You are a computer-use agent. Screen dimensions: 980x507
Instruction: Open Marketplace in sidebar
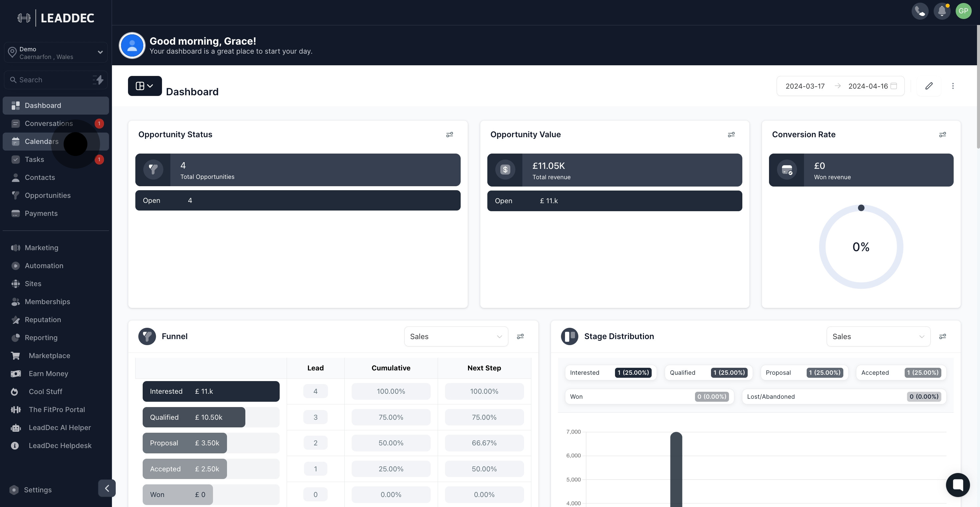coord(56,355)
